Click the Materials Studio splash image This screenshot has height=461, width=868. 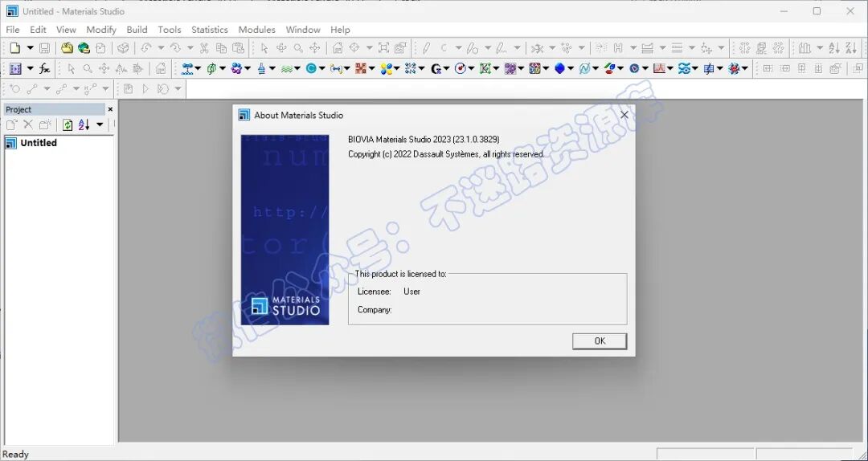pyautogui.click(x=285, y=230)
